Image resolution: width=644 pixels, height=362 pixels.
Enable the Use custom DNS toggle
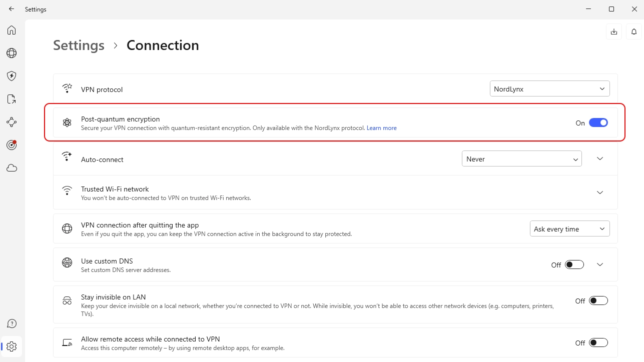click(x=574, y=264)
